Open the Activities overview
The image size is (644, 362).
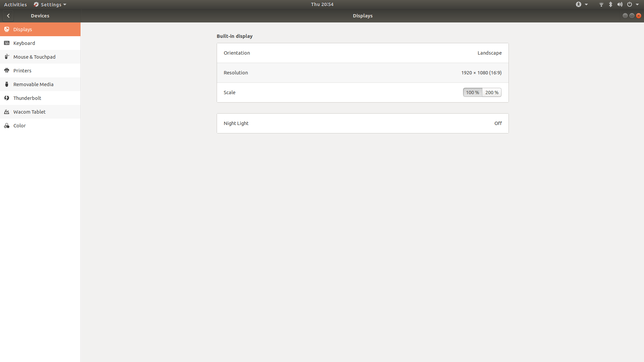pos(15,4)
